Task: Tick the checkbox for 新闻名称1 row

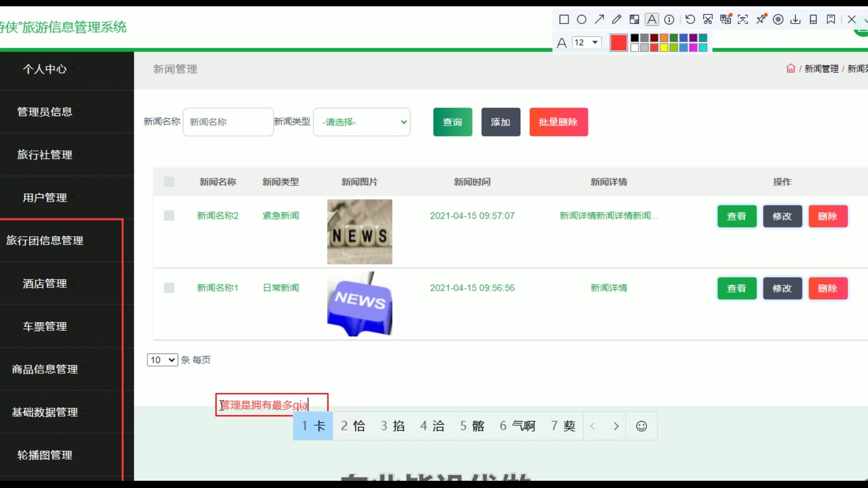Action: 169,288
